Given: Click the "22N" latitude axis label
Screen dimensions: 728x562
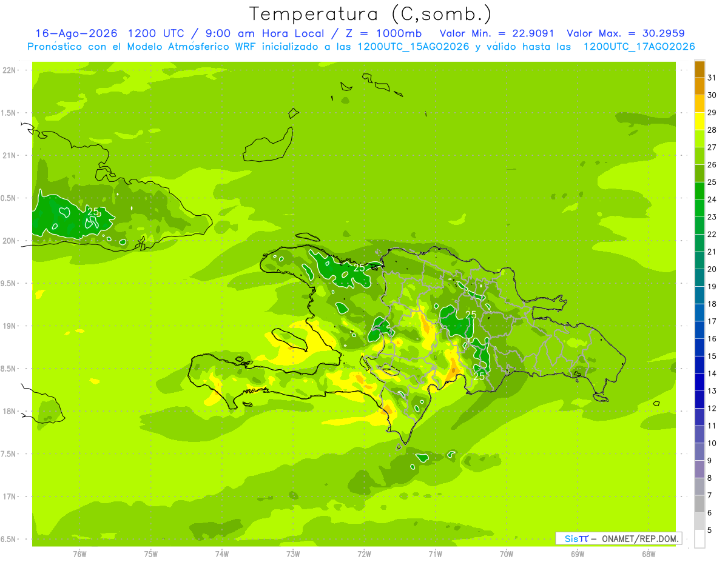Looking at the screenshot, I should coord(8,70).
